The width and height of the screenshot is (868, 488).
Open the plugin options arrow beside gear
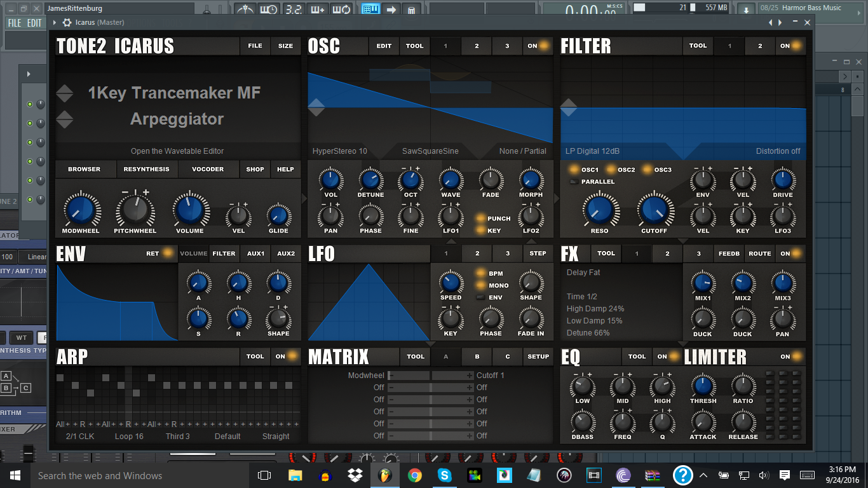[55, 22]
